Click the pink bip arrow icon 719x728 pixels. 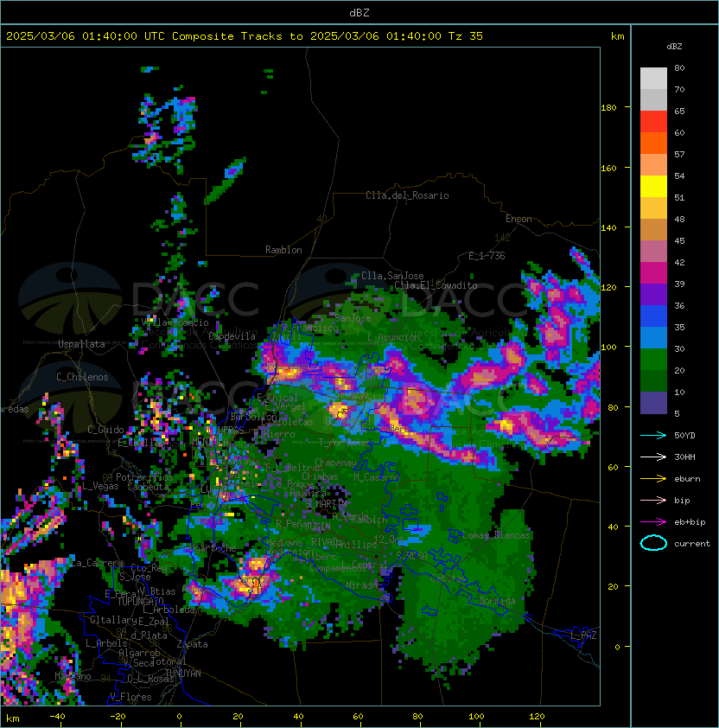[x=653, y=500]
